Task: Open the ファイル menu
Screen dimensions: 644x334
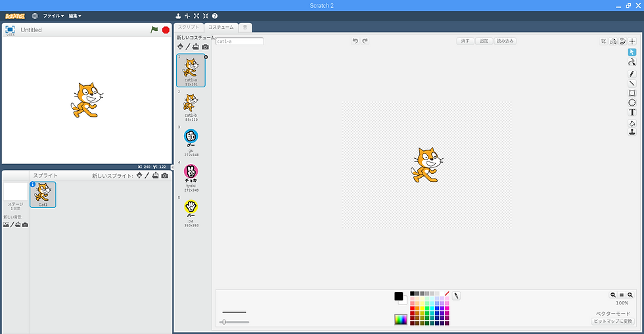Action: [x=53, y=16]
